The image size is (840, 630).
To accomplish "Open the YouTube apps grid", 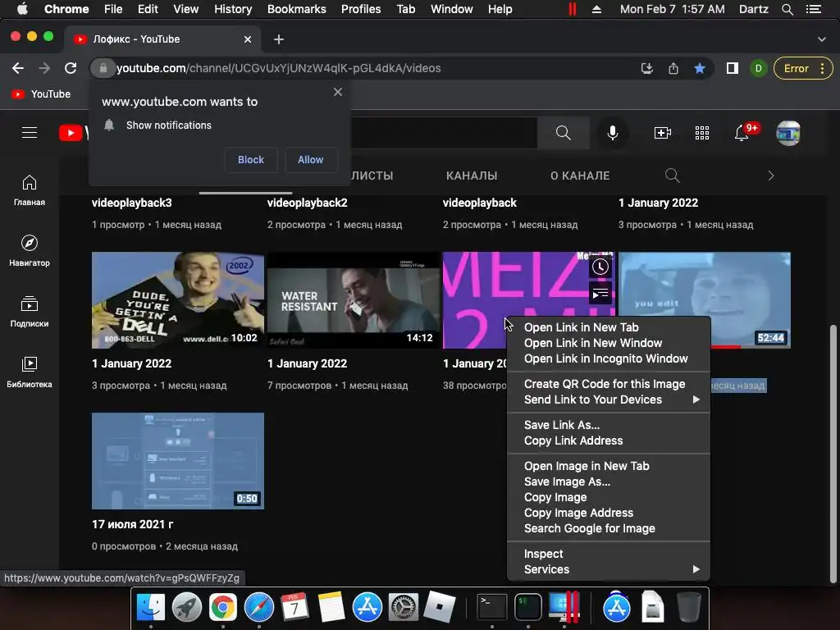I will tap(702, 132).
